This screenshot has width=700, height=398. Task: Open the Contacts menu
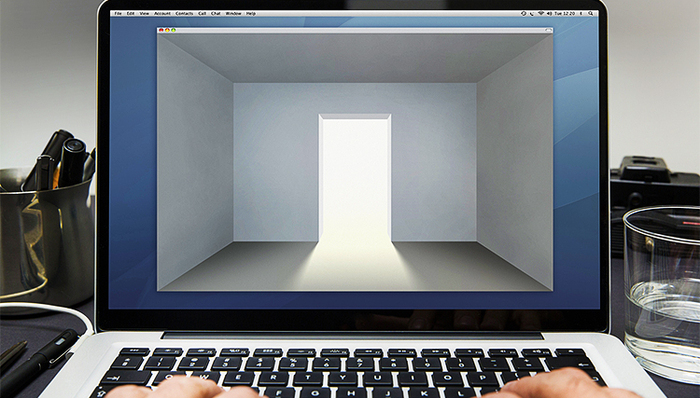click(x=184, y=14)
